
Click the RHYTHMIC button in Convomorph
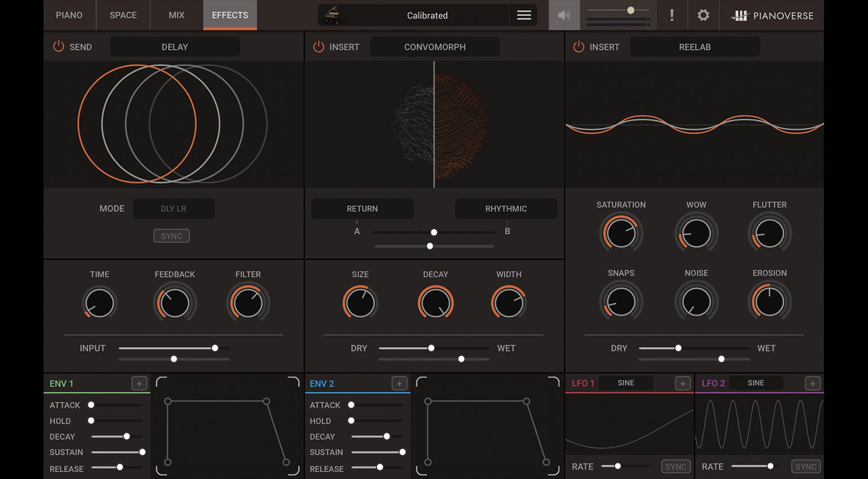506,209
